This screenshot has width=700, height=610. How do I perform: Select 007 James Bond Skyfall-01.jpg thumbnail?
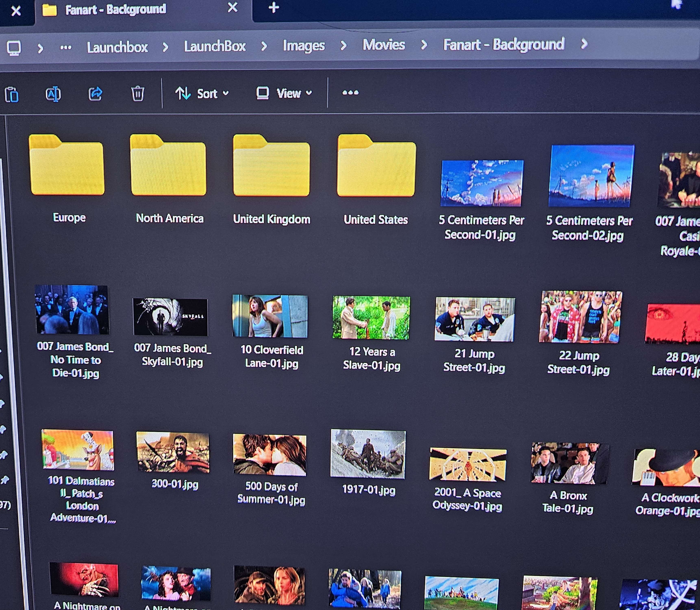[x=170, y=317]
